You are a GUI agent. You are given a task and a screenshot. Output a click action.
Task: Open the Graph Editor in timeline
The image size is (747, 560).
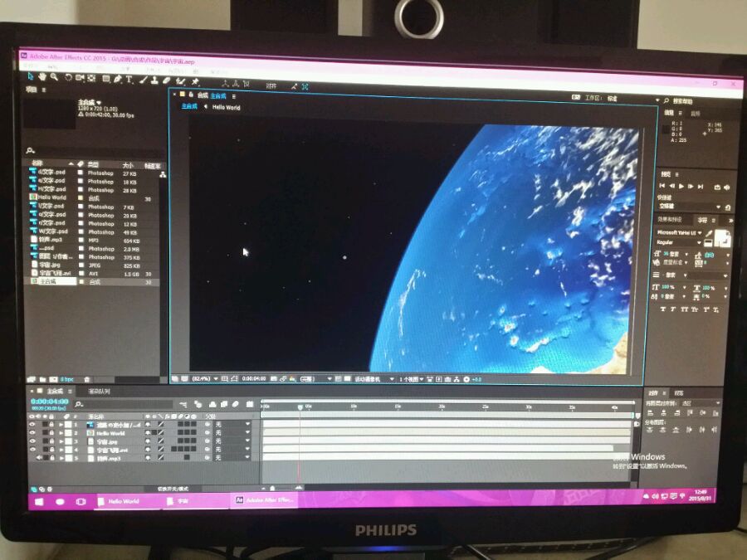coord(250,404)
